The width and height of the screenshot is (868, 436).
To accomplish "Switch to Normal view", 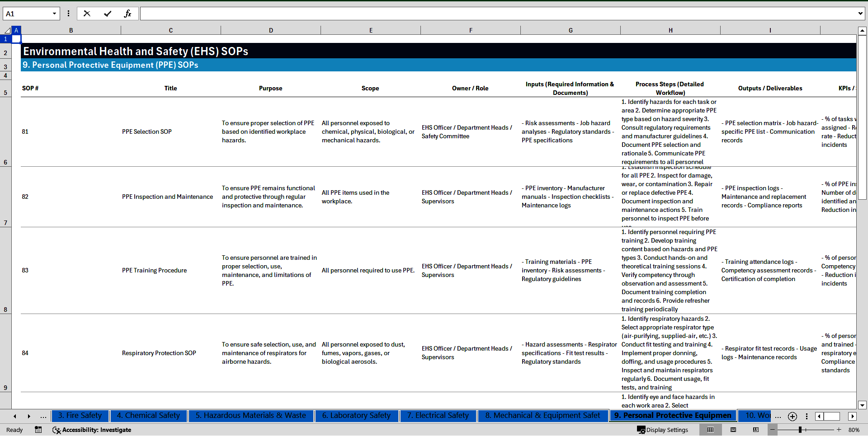I will (710, 430).
